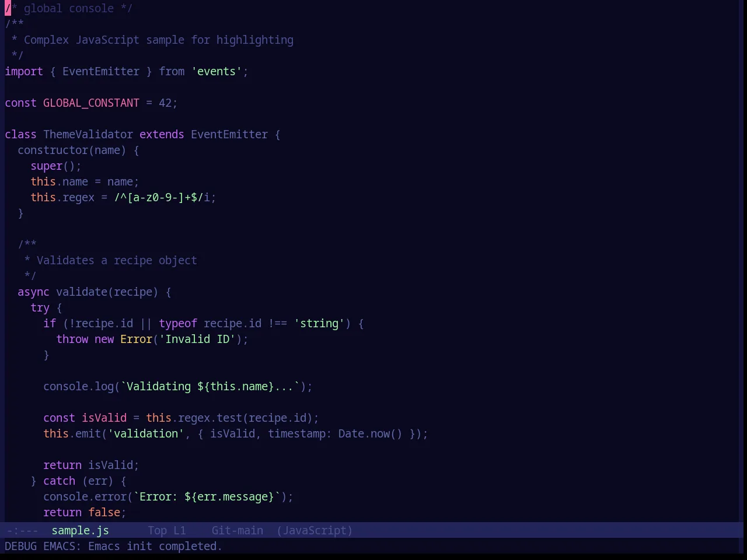Click the 'validation' string literal
Viewport: 747px width, 560px height.
[x=146, y=433]
